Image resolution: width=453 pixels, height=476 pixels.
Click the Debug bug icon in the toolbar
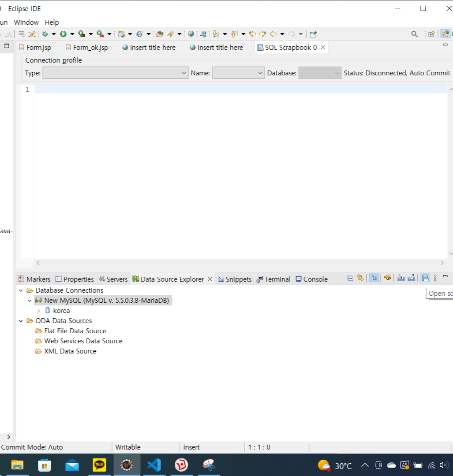click(45, 34)
